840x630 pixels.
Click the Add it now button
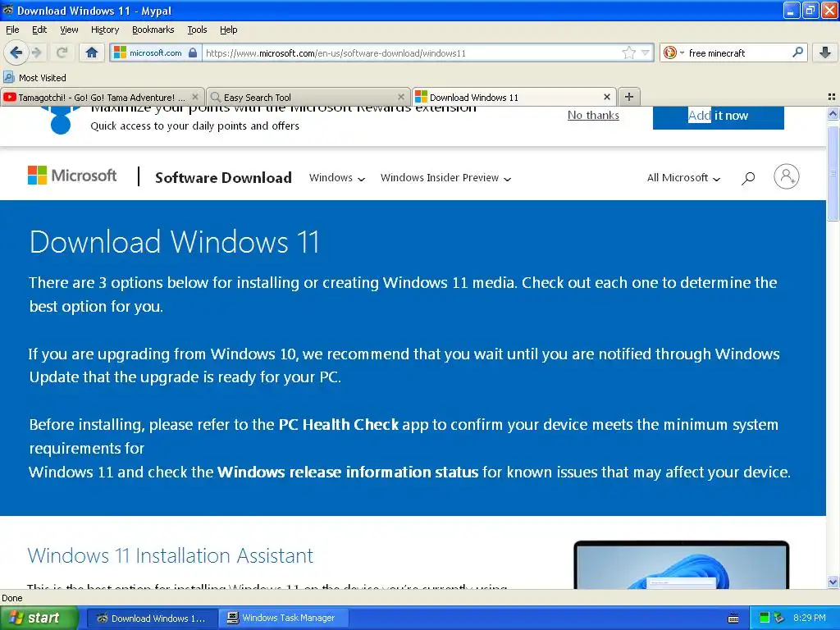click(x=718, y=116)
